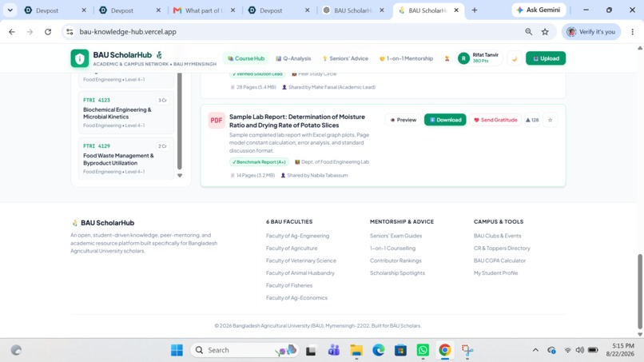Click the Upload button
The height and width of the screenshot is (362, 644).
[x=546, y=58]
